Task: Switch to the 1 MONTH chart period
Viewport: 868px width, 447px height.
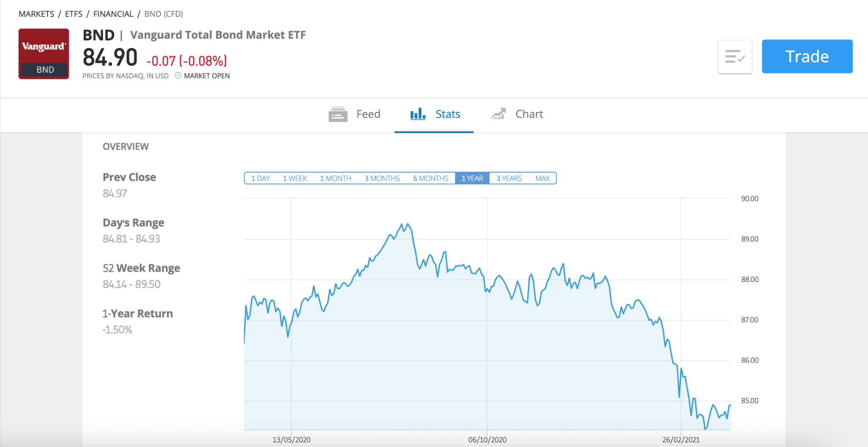Action: [x=335, y=178]
